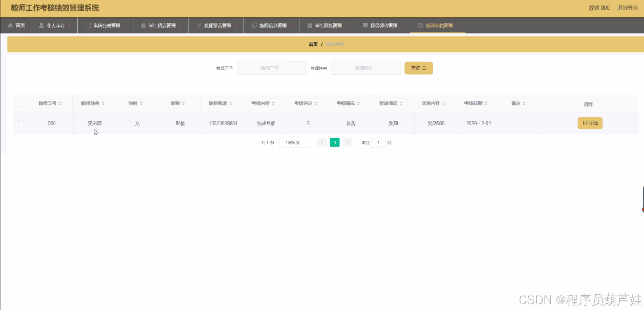Click the sort arrows on 教师姓名 column
Screen dimensions: 644x310
[104, 103]
